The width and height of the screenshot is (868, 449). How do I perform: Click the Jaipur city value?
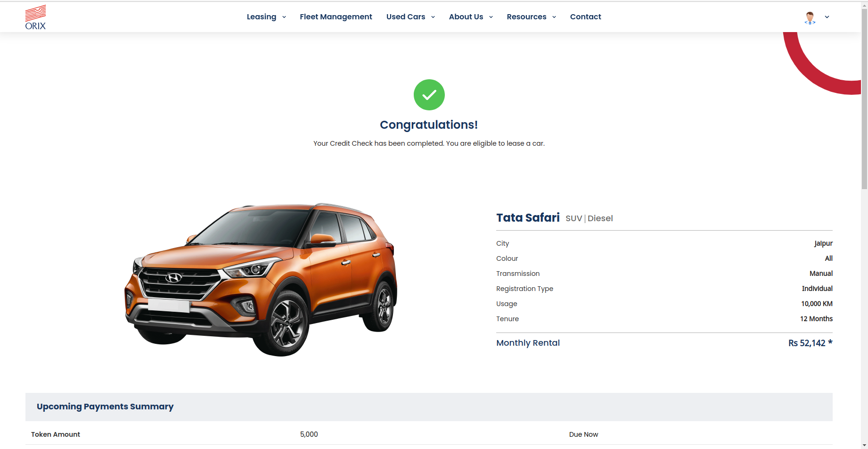point(823,243)
